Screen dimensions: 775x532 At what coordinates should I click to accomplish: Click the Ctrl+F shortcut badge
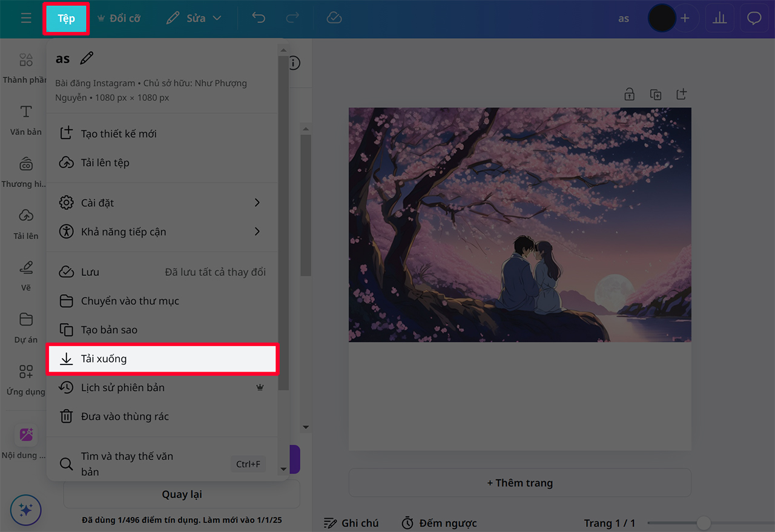click(248, 464)
